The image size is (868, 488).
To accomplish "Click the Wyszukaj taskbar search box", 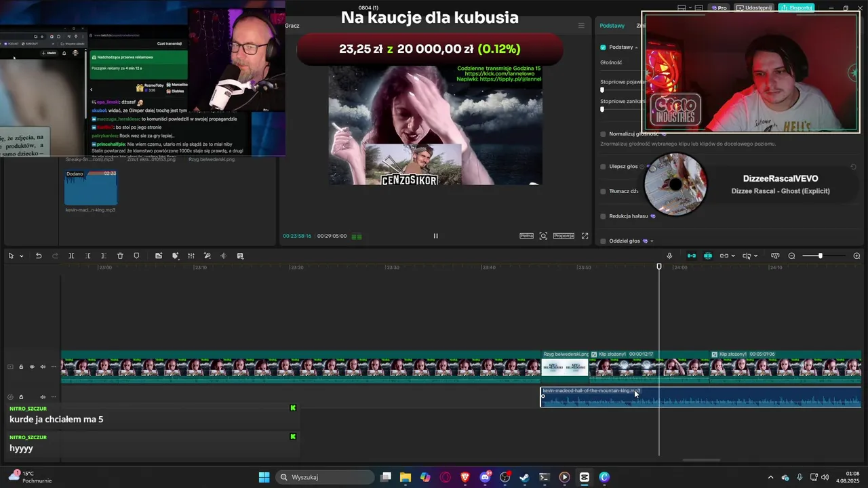I will click(326, 477).
